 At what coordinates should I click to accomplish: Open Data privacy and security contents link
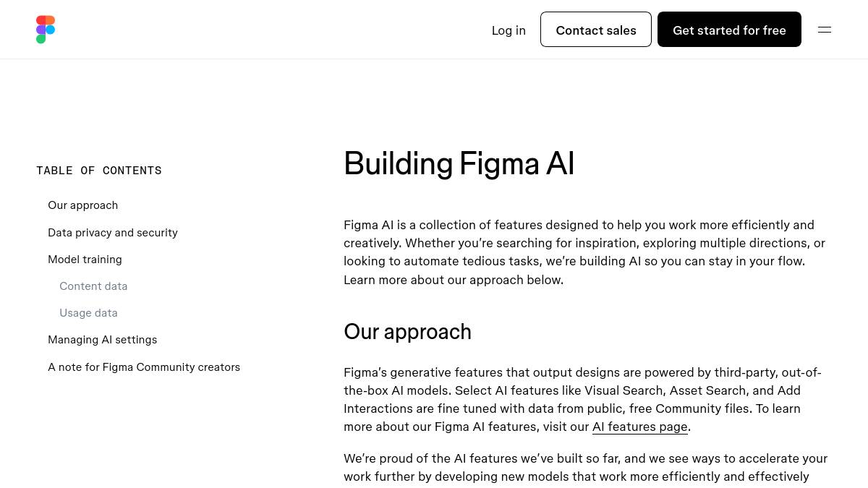click(x=113, y=233)
